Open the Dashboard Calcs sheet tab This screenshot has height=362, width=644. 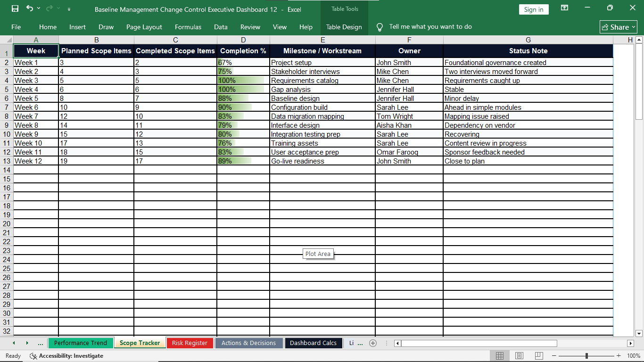(x=314, y=343)
